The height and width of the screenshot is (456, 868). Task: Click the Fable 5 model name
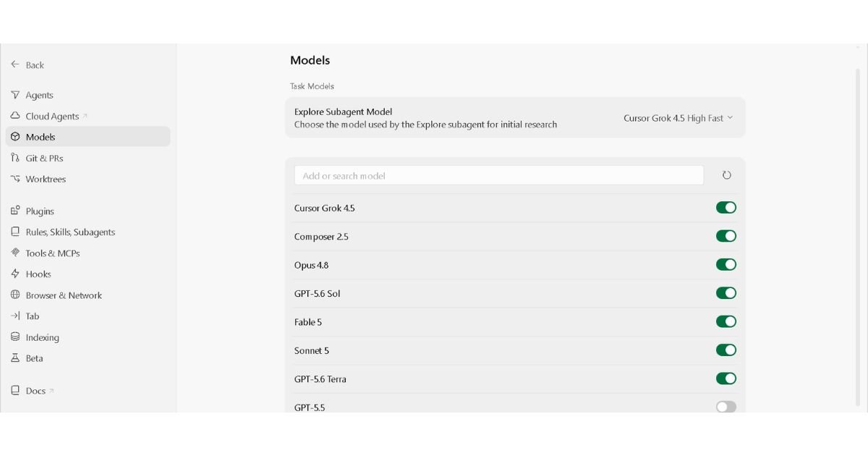[x=308, y=322]
